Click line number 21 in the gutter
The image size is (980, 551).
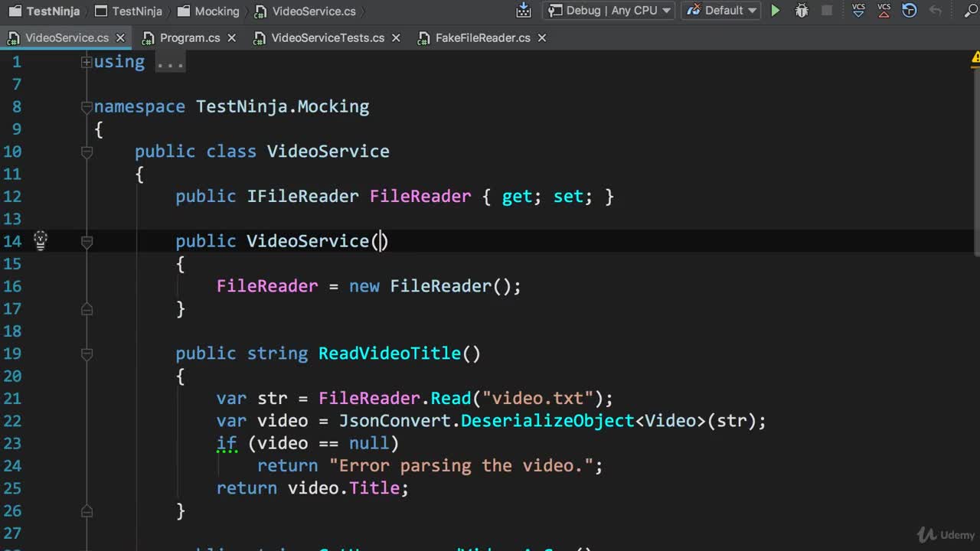[x=12, y=399]
